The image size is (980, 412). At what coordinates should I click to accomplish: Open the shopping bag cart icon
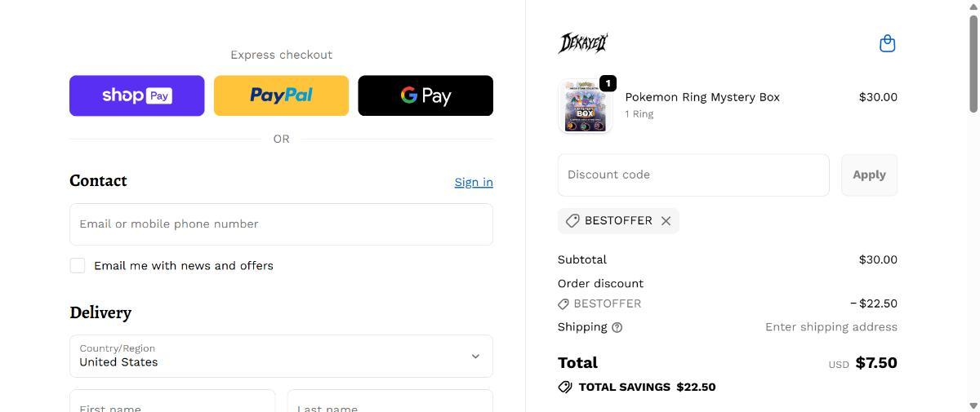(x=887, y=43)
